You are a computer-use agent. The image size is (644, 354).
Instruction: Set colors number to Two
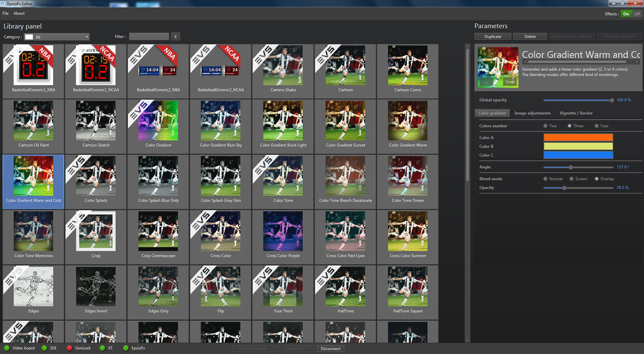tap(545, 126)
